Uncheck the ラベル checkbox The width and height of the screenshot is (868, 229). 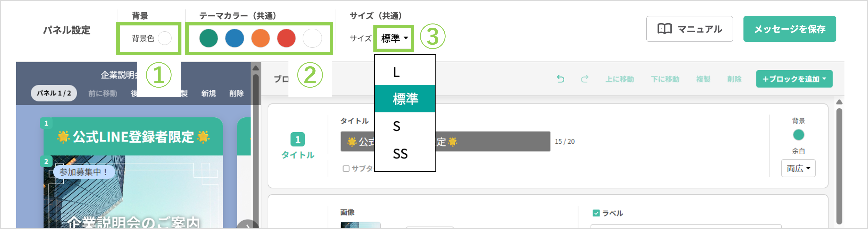click(x=596, y=213)
